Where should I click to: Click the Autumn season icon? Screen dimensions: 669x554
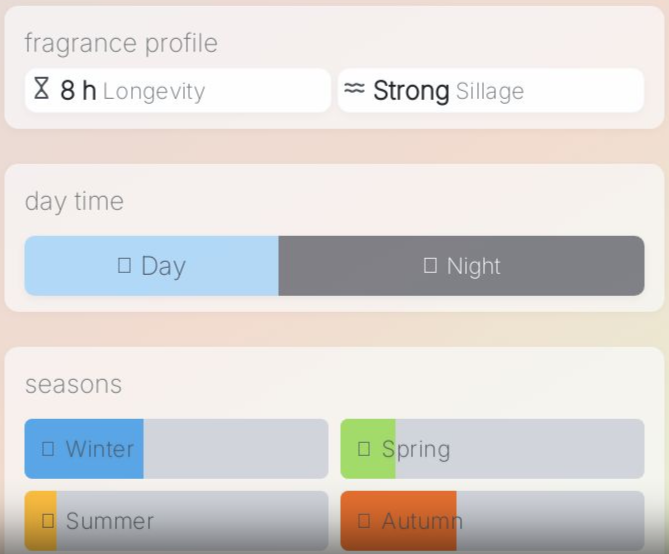coord(364,521)
